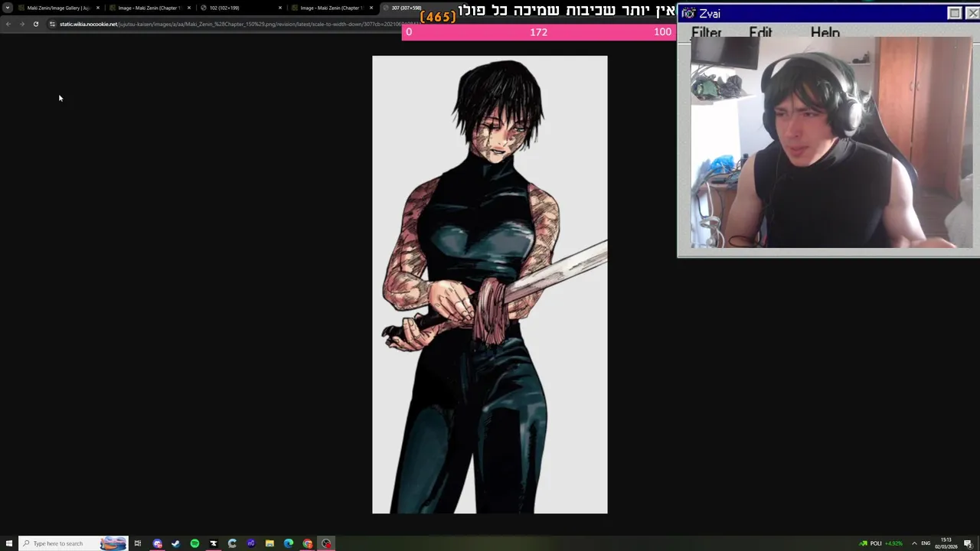Open the Windows Start menu

[x=8, y=543]
